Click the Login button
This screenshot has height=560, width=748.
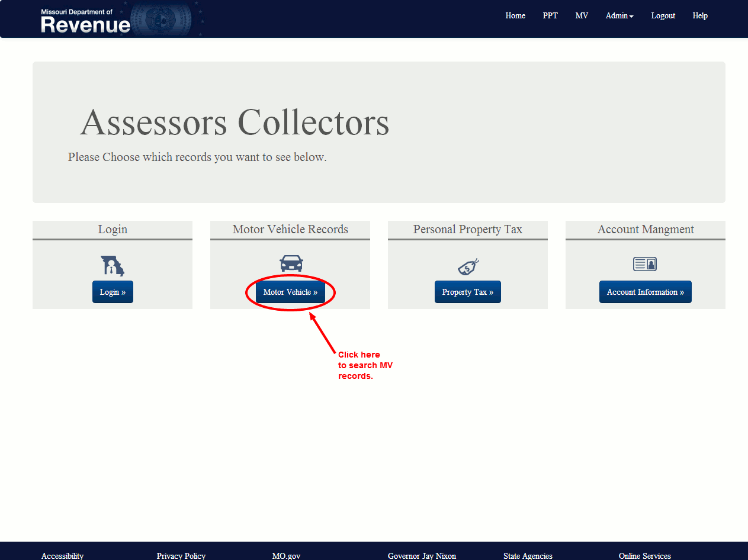click(113, 291)
